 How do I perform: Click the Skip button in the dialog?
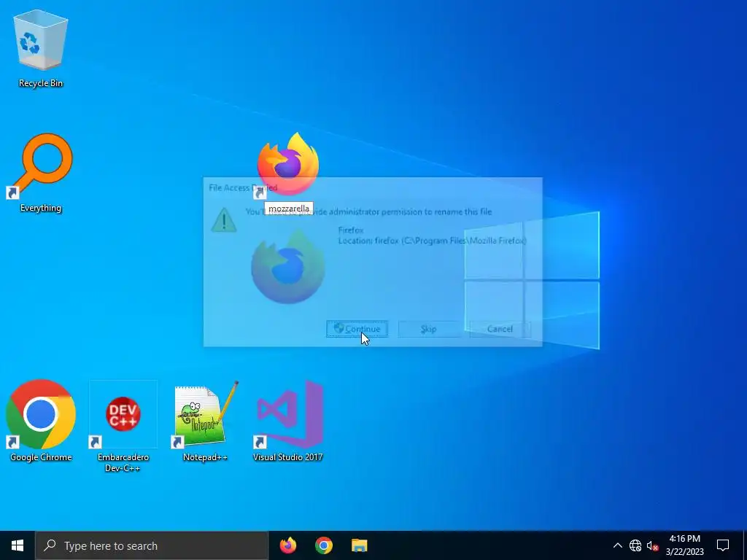pyautogui.click(x=428, y=329)
